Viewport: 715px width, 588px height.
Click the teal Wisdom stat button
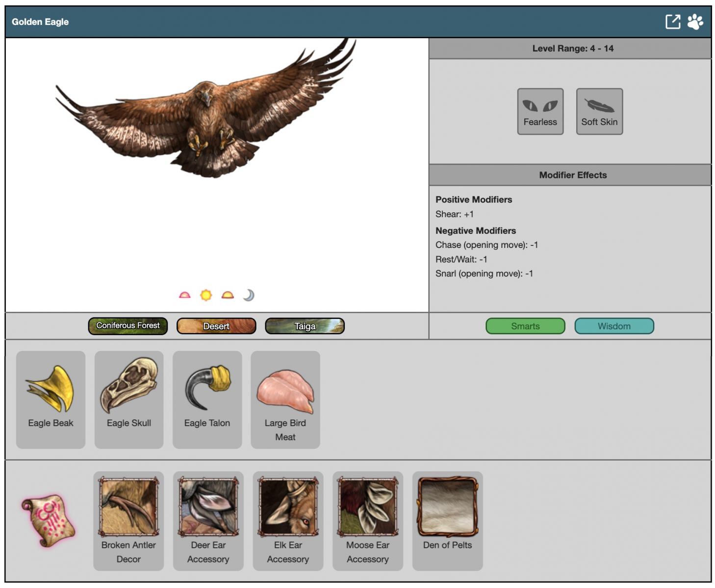point(614,326)
